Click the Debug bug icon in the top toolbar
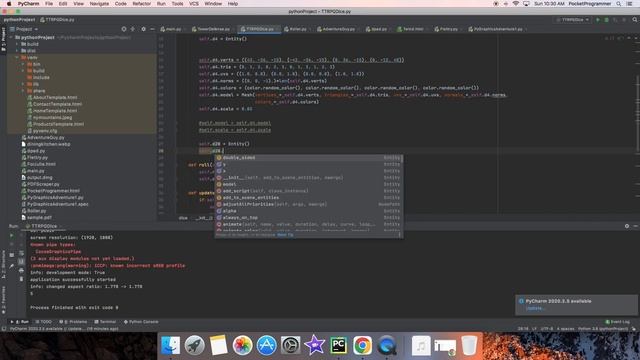Viewport: 640px width, 360px height. click(607, 20)
